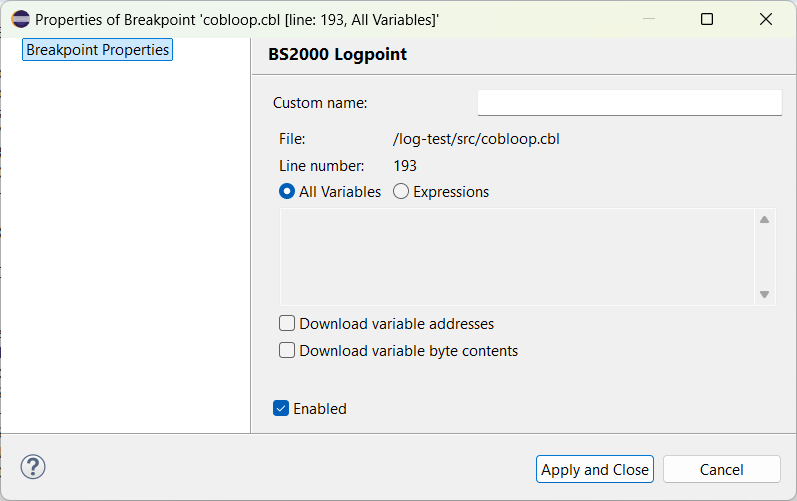Maximize the Properties dialog window
Viewport: 797px width, 501px height.
pyautogui.click(x=707, y=19)
